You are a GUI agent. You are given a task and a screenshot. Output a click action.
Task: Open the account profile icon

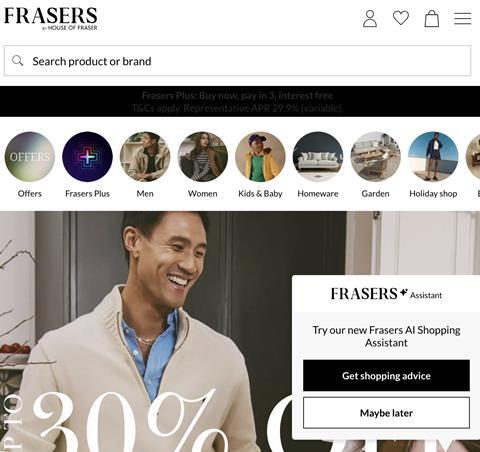[x=370, y=18]
